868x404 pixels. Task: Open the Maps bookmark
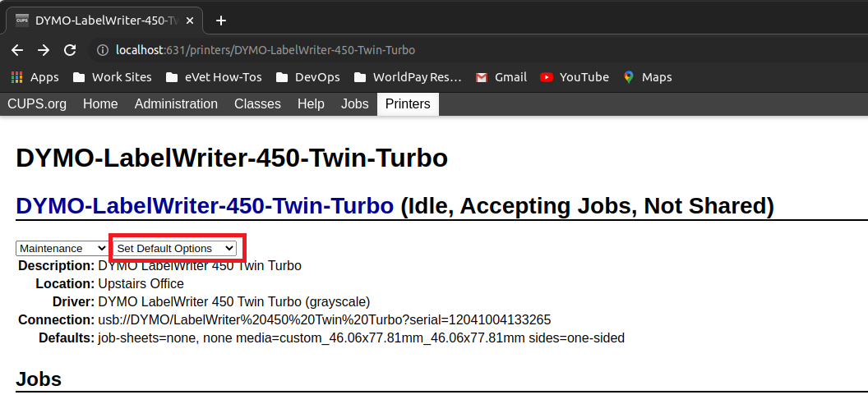point(647,77)
